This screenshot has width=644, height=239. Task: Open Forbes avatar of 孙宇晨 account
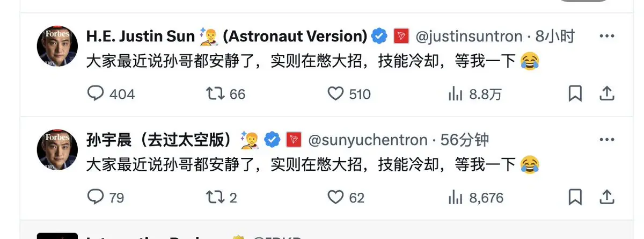[x=57, y=150]
